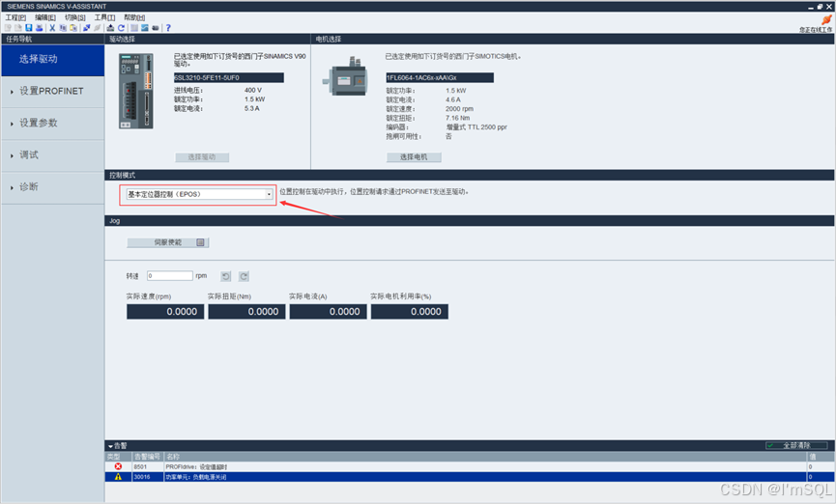Screen dimensions: 836x504
Task: Click the drive order number 6SL3210-5FE11-5UF0 field
Action: click(x=229, y=78)
